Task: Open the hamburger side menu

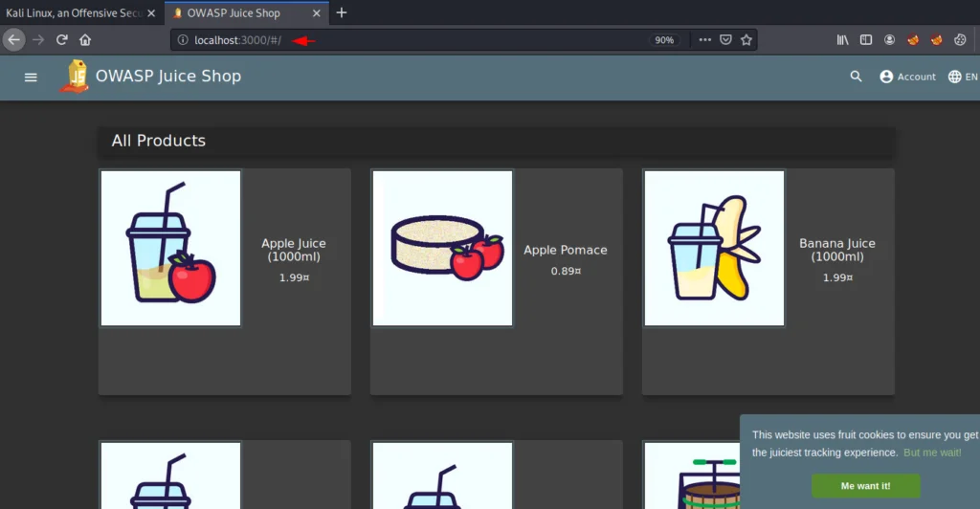Action: point(31,77)
